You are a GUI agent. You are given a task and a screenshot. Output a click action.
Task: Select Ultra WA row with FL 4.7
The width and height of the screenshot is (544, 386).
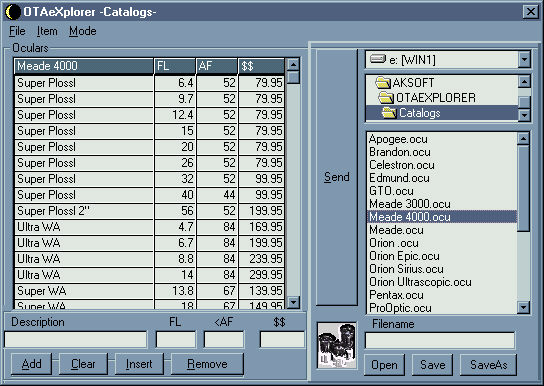pos(149,227)
